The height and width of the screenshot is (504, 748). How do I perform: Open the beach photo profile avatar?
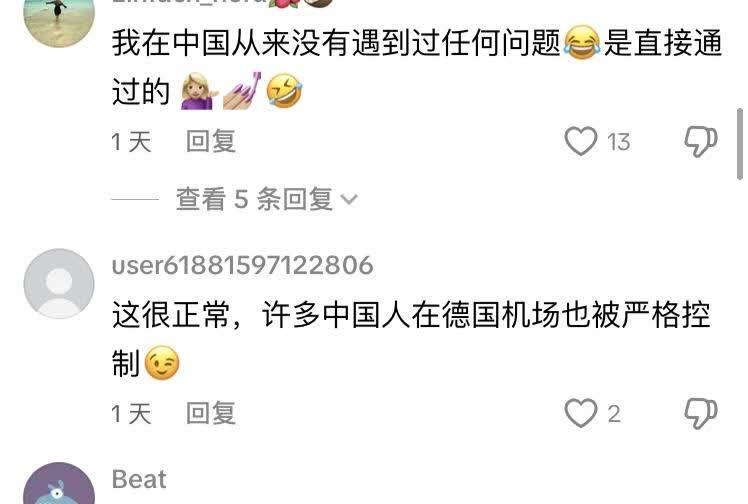59,19
